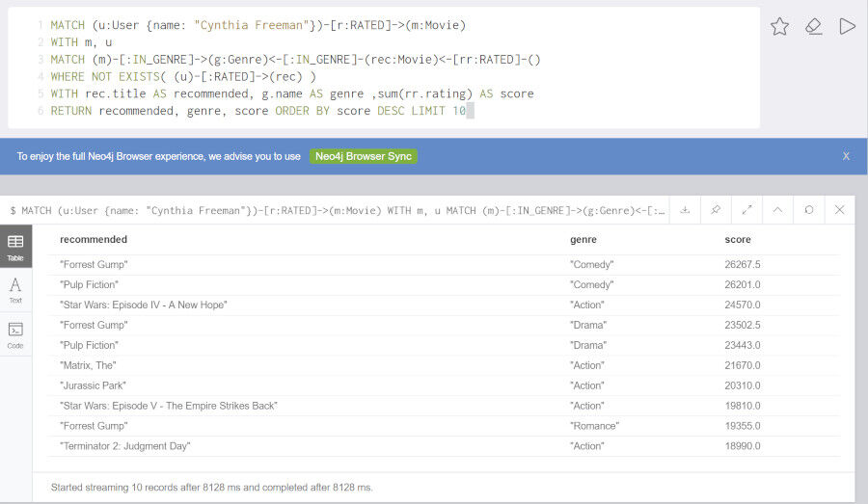Image resolution: width=868 pixels, height=504 pixels.
Task: Select the recommended column header
Action: tap(94, 240)
